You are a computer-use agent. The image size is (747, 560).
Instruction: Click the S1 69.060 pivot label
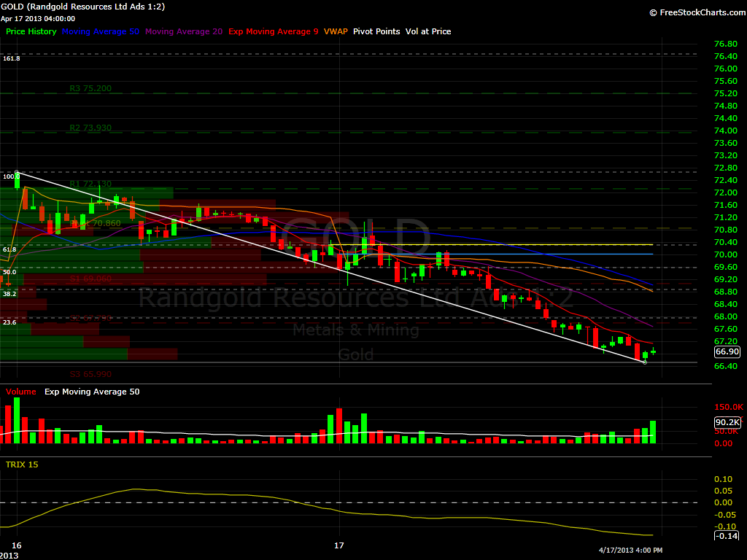(90, 279)
